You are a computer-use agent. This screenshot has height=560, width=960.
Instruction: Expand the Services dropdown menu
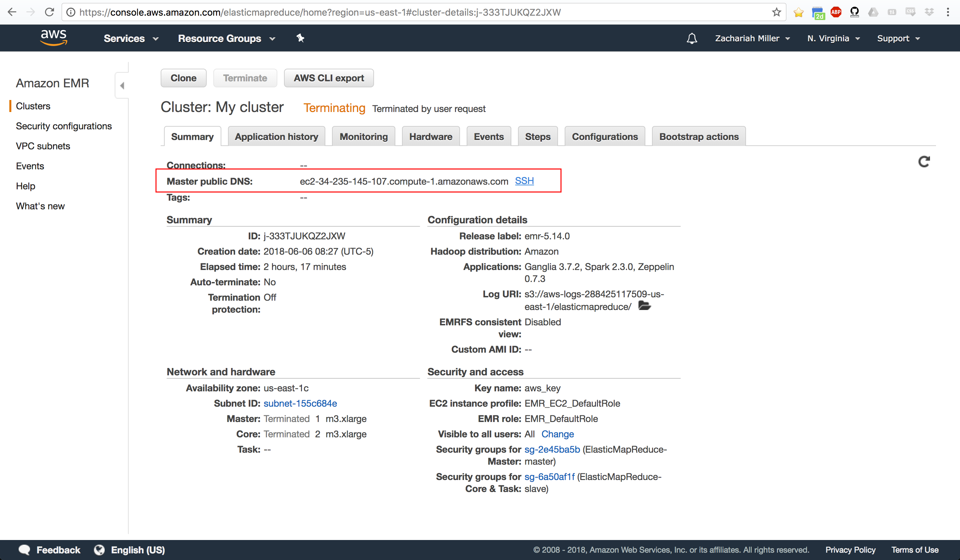click(131, 38)
